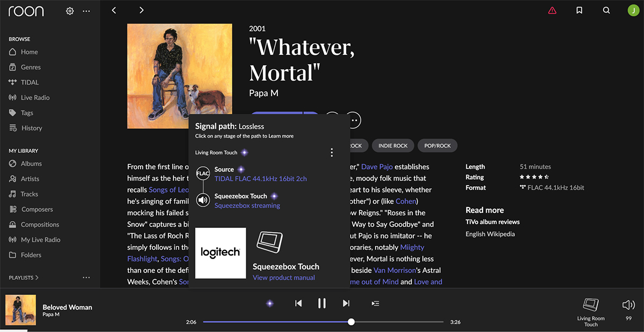
Task: Select the INDIE ROCK genre tag
Action: [x=393, y=145]
